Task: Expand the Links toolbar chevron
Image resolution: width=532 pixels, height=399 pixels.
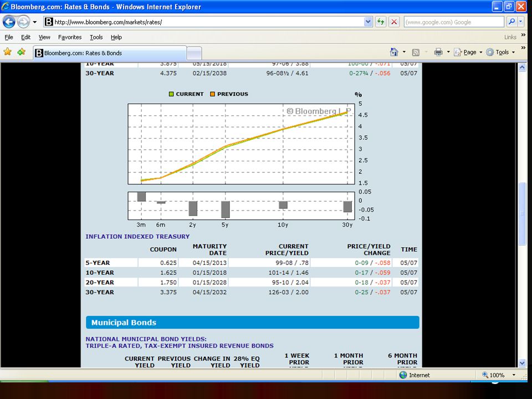Action: tap(523, 35)
